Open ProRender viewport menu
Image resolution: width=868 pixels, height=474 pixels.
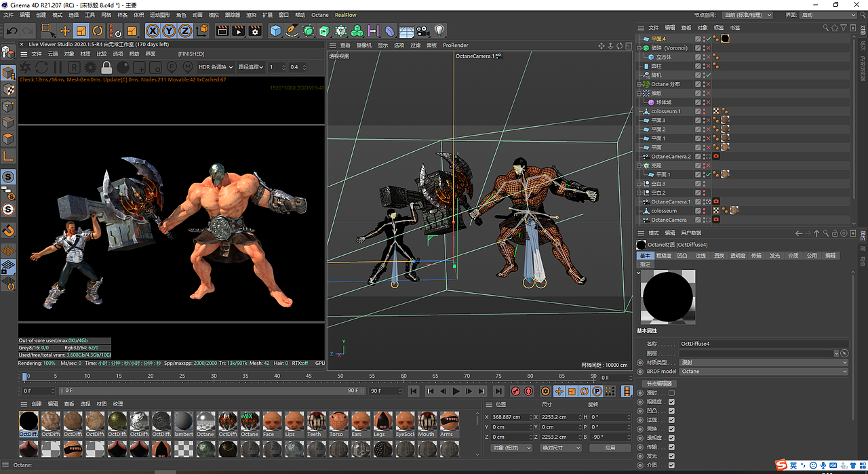click(456, 45)
